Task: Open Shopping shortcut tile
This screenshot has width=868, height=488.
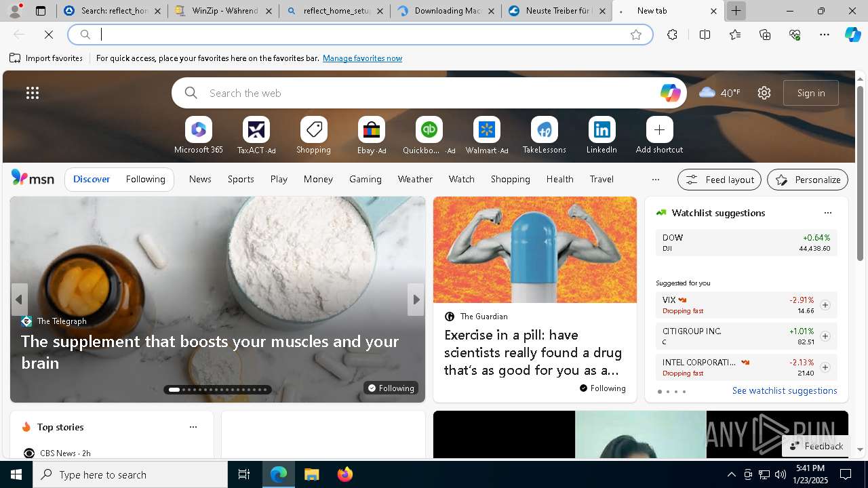Action: pos(313,136)
